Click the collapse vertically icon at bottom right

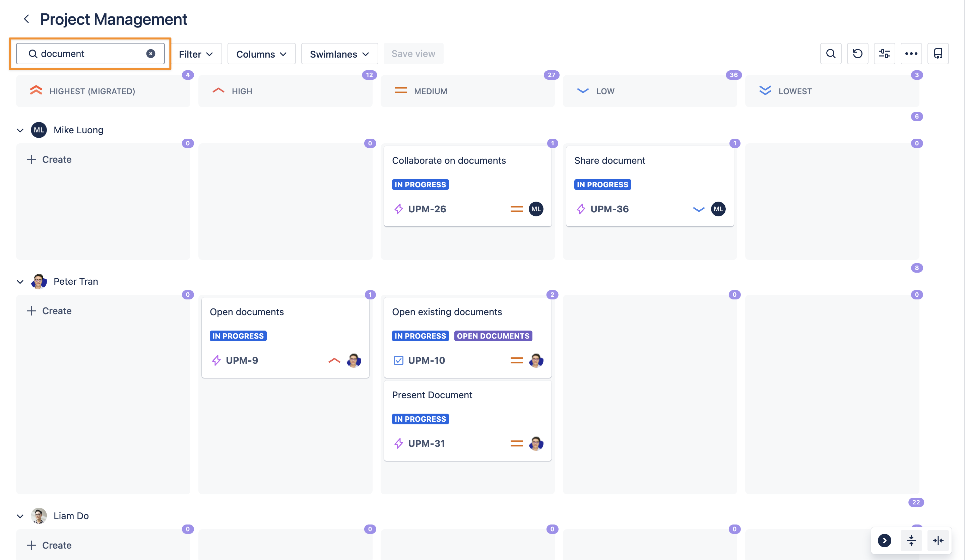click(x=911, y=540)
